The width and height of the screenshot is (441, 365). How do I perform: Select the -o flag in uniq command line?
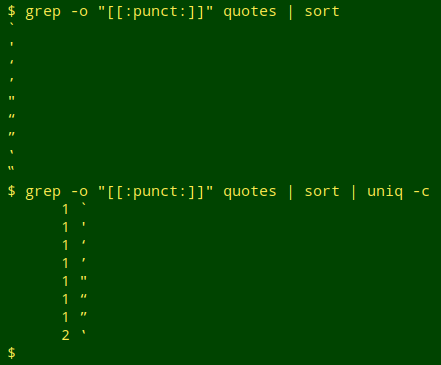pyautogui.click(x=79, y=192)
